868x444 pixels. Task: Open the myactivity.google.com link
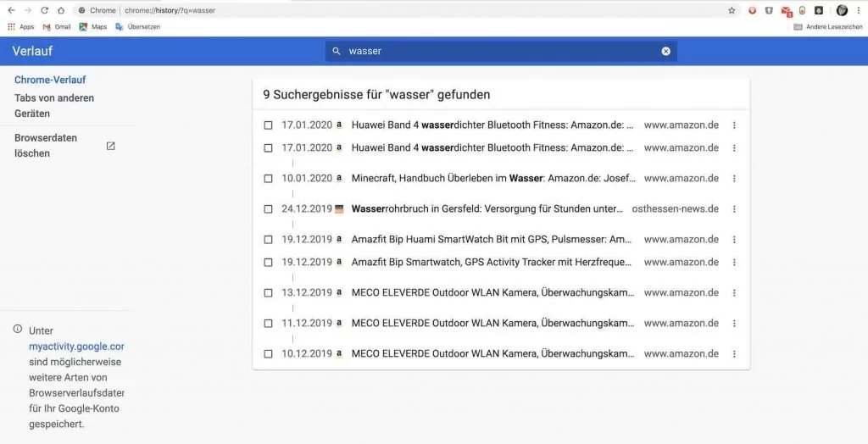coord(76,346)
